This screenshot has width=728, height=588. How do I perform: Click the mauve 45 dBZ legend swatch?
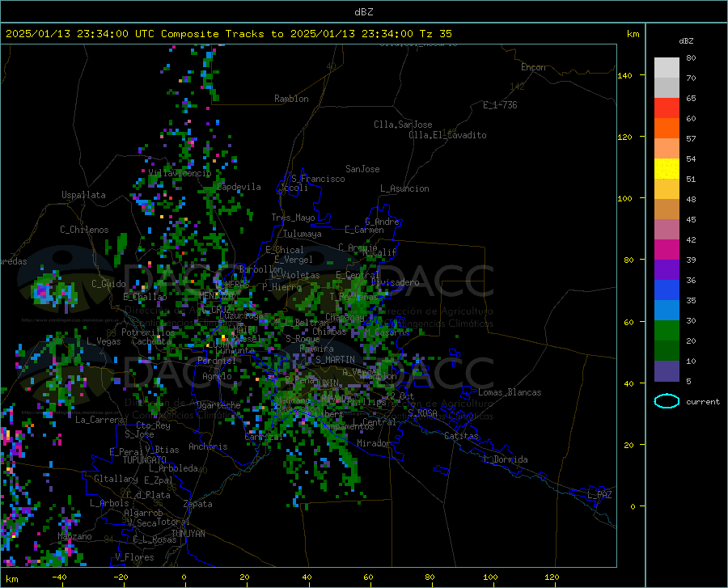(x=667, y=229)
